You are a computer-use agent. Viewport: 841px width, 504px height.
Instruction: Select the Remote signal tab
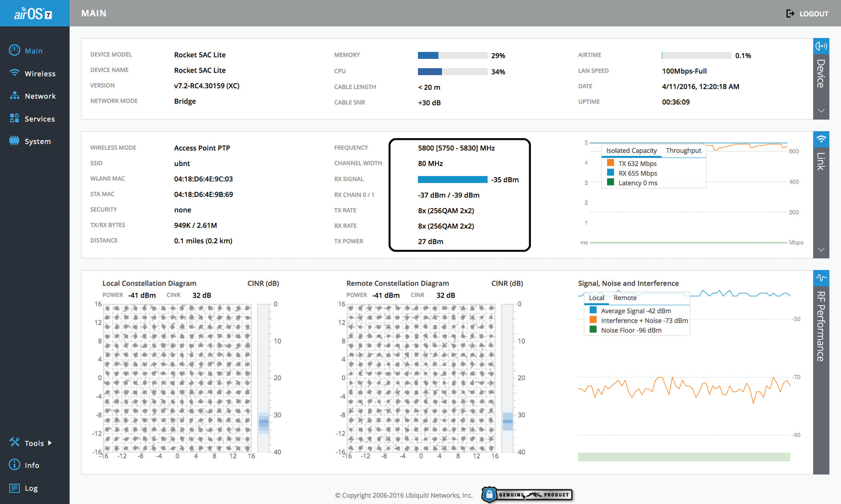tap(625, 297)
